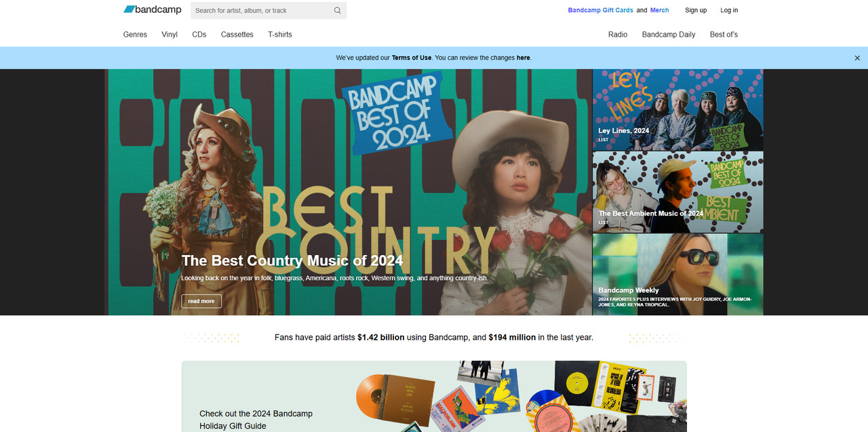This screenshot has height=432, width=868.
Task: Open the Merch link
Action: pos(659,10)
